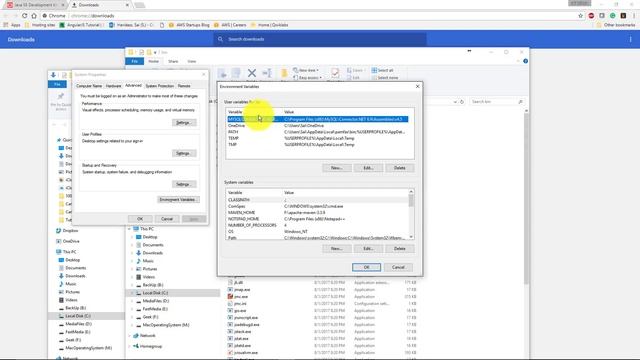
Task: Click the red Chrome extension icon
Action: (591, 16)
